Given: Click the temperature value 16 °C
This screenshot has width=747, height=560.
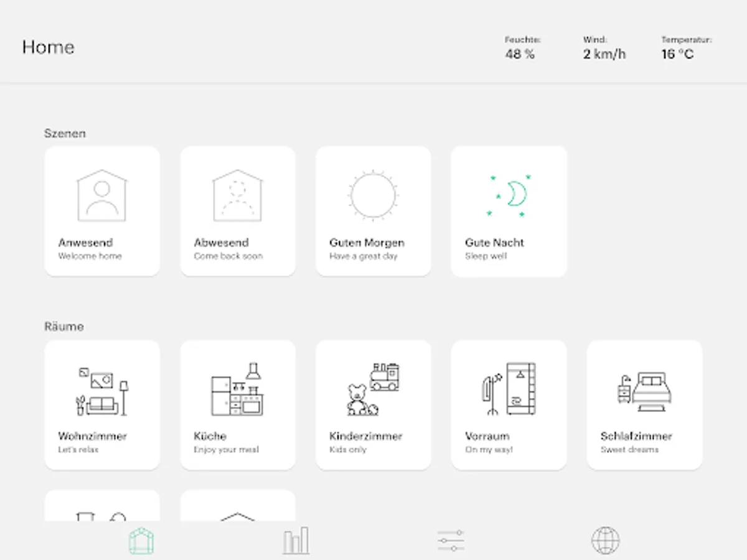Looking at the screenshot, I should pos(677,54).
